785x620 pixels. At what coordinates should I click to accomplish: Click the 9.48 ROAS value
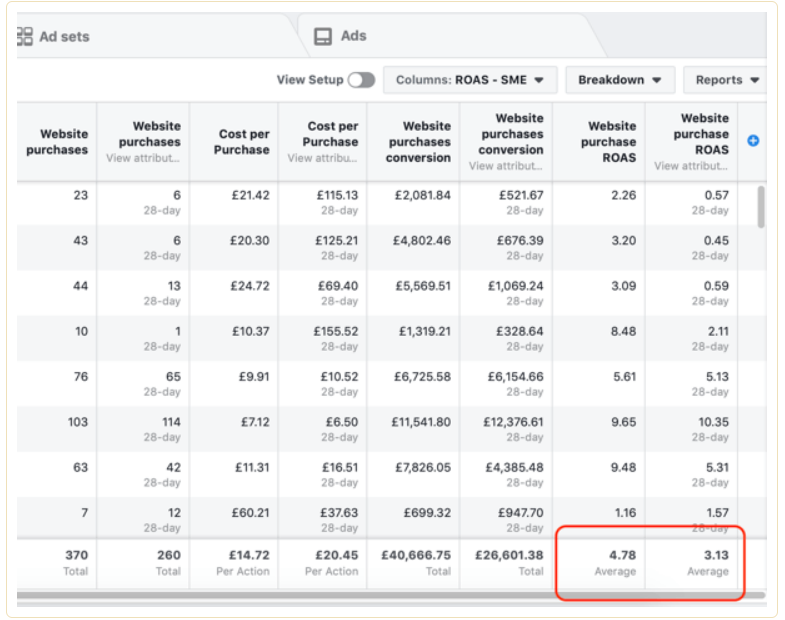click(624, 468)
